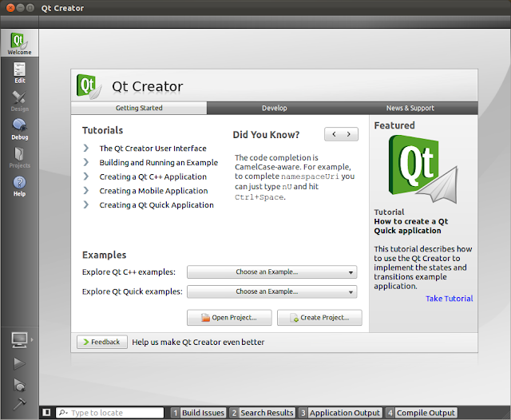Click chevron beside Creating a Qt Quick Application
Image resolution: width=511 pixels, height=420 pixels.
[x=86, y=204]
